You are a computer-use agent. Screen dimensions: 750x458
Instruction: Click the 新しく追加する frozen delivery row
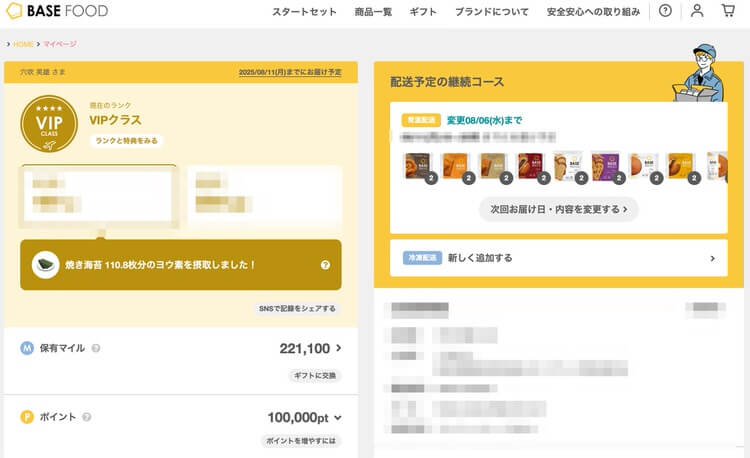(x=559, y=258)
